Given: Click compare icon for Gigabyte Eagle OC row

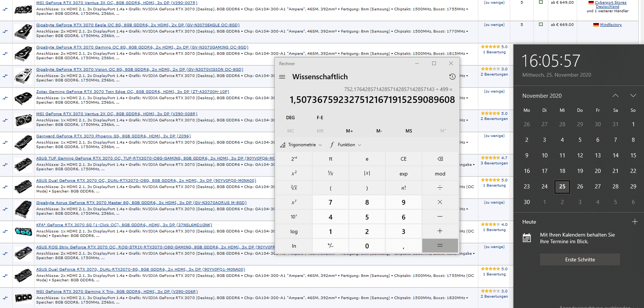Looking at the screenshot, I should (x=5, y=32).
